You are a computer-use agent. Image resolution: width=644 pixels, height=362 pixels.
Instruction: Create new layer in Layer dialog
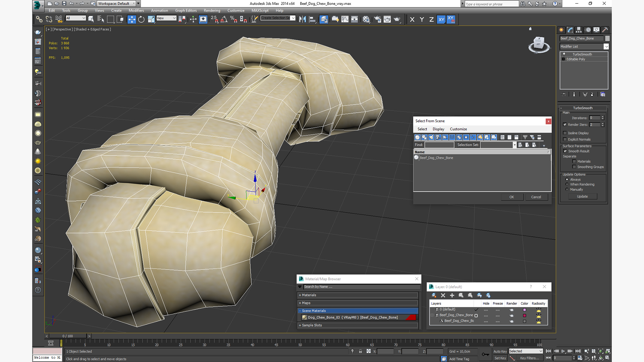pos(434,295)
